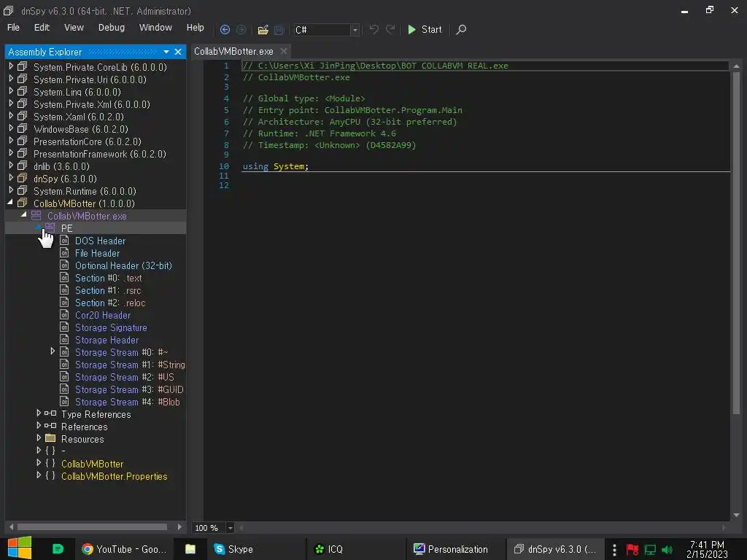Click the Save All disk icon
747x560 pixels.
[x=279, y=29]
